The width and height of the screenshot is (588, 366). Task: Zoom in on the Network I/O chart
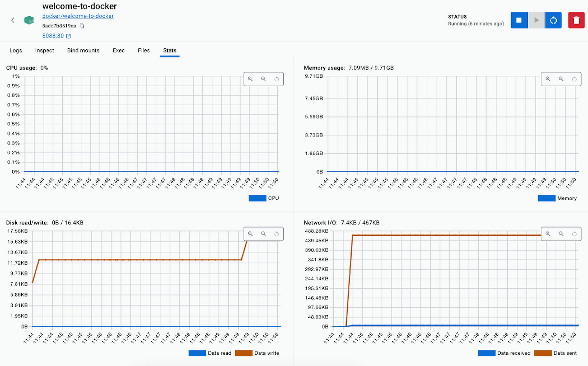pos(548,234)
